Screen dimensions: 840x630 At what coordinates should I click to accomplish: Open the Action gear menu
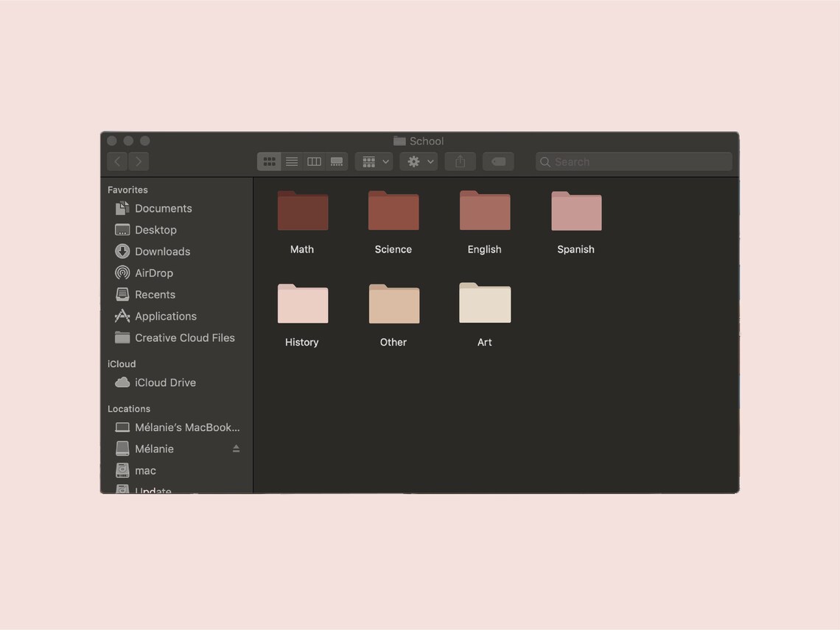coord(419,161)
